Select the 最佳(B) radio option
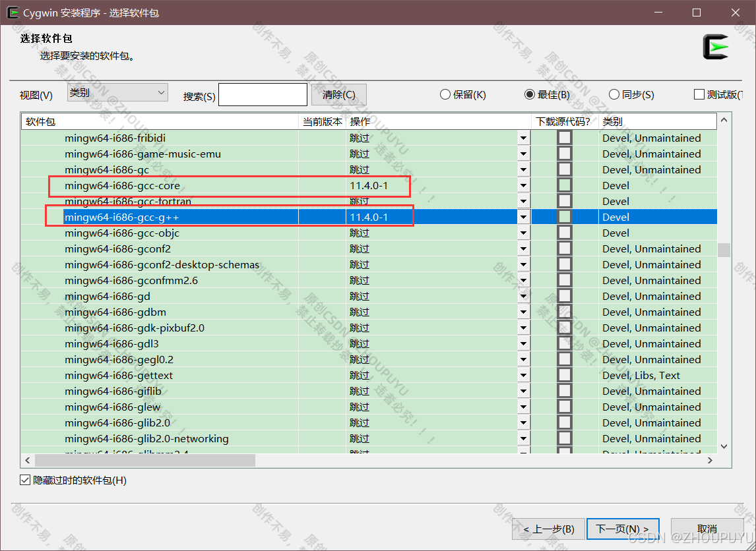756x551 pixels. coord(548,94)
